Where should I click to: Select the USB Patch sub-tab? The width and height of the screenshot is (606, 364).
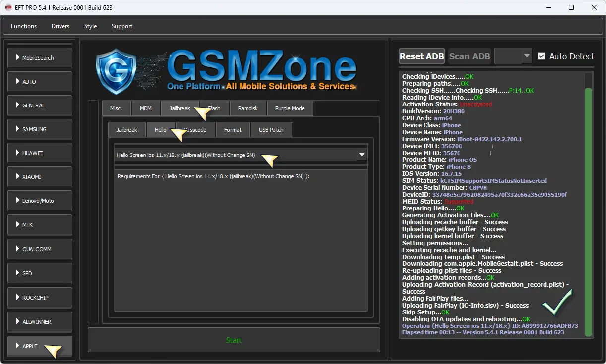pyautogui.click(x=271, y=130)
